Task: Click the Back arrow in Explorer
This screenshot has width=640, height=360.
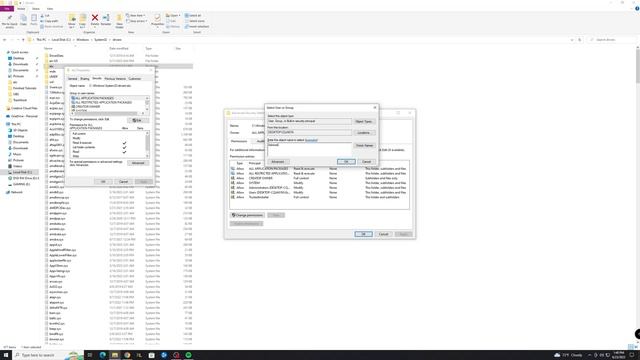Action: pos(4,40)
